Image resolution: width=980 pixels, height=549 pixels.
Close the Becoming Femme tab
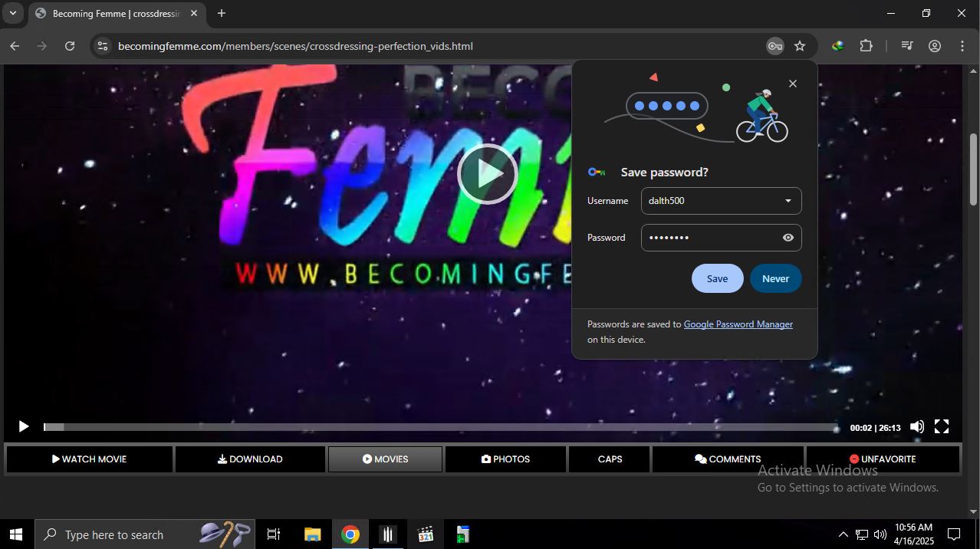pyautogui.click(x=194, y=13)
